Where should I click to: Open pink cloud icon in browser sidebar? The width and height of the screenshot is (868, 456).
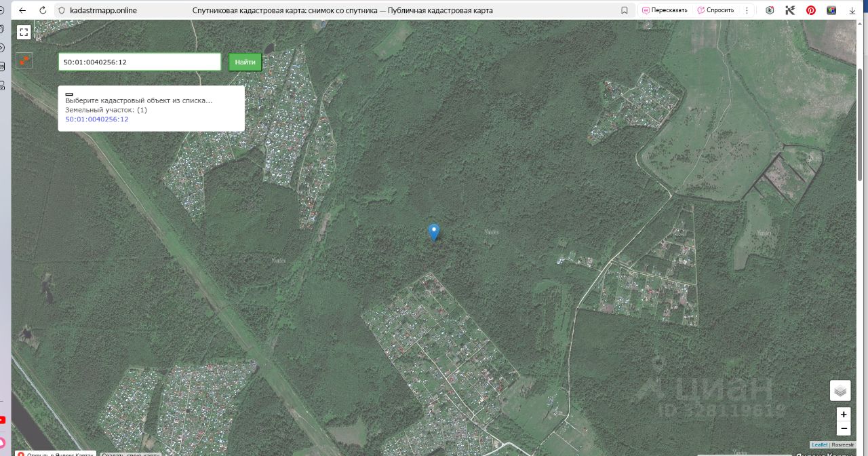click(x=2, y=442)
